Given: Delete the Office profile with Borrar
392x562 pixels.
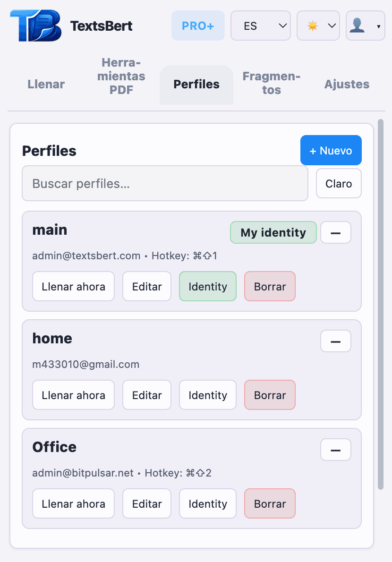Looking at the screenshot, I should (x=270, y=503).
